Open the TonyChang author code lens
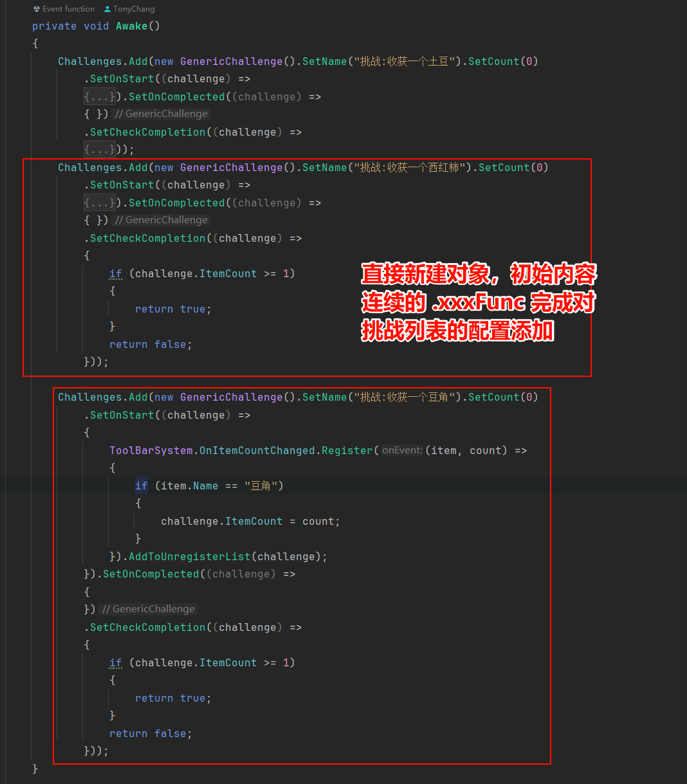Viewport: 687px width, 784px height. (134, 9)
